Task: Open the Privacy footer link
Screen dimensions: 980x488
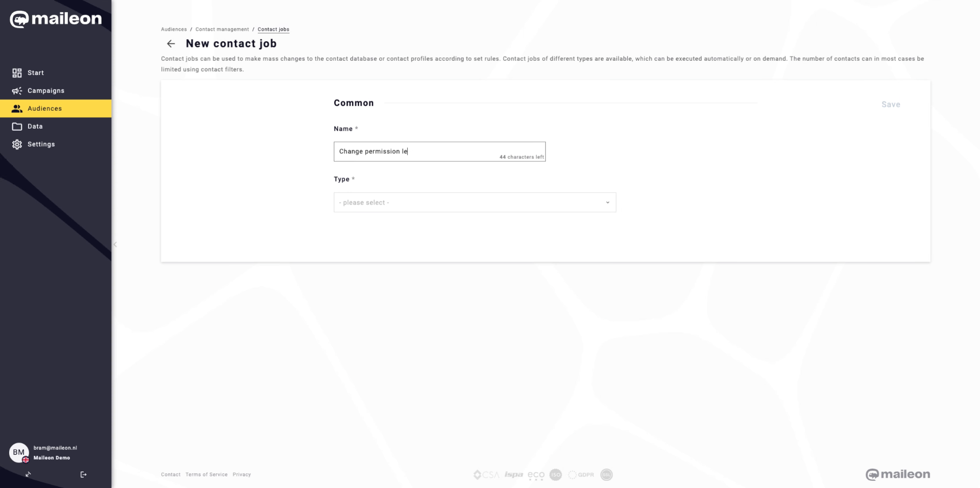Action: tap(241, 475)
